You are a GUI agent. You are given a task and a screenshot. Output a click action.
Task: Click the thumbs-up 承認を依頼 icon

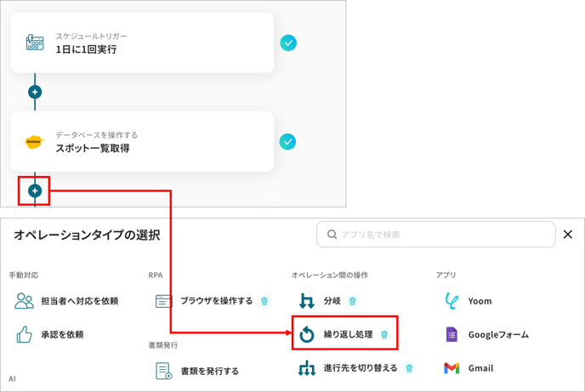click(x=25, y=334)
